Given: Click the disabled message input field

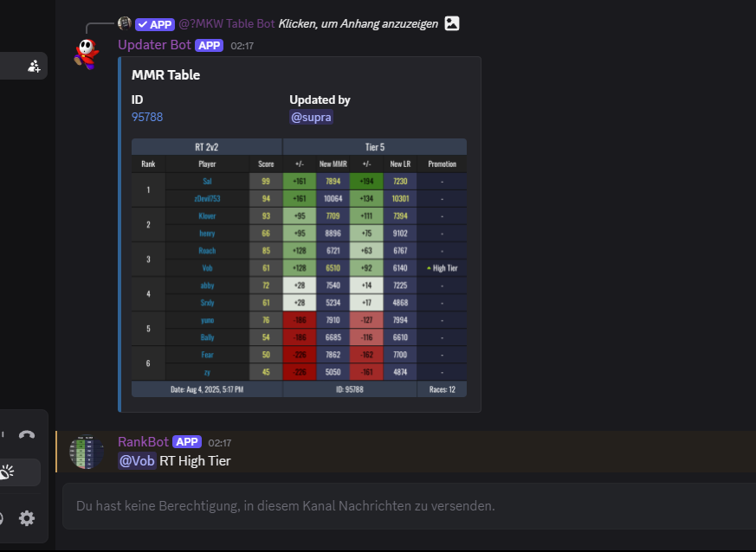Looking at the screenshot, I should pyautogui.click(x=409, y=506).
